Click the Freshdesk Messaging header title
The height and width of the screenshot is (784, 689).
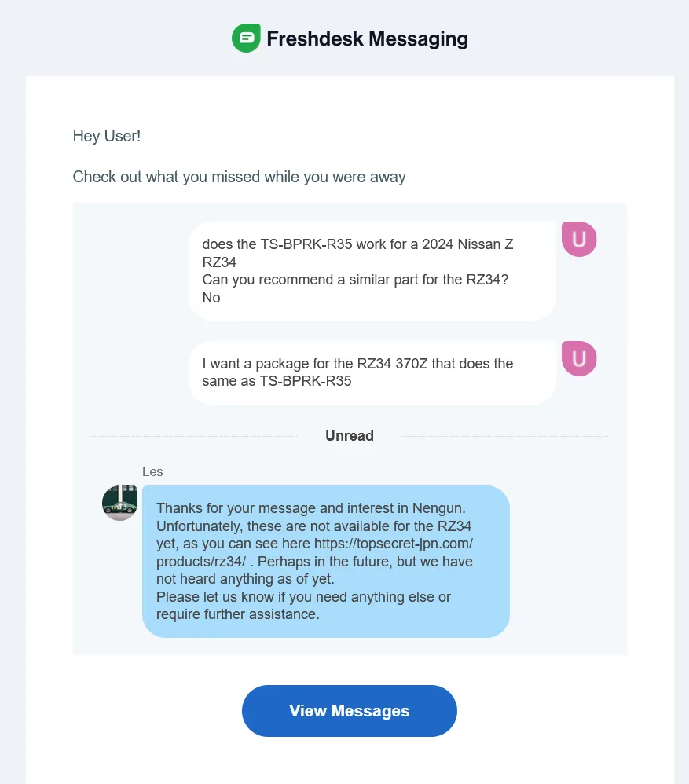[x=368, y=38]
